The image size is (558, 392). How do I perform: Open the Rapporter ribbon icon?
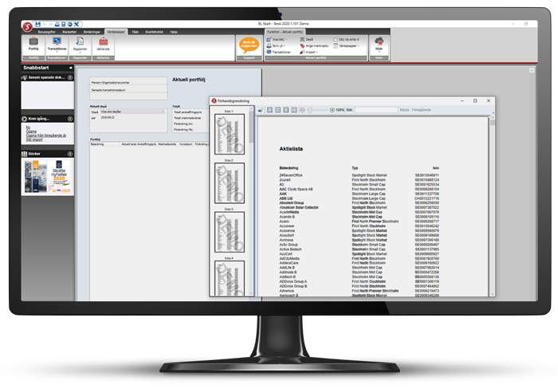tap(81, 43)
